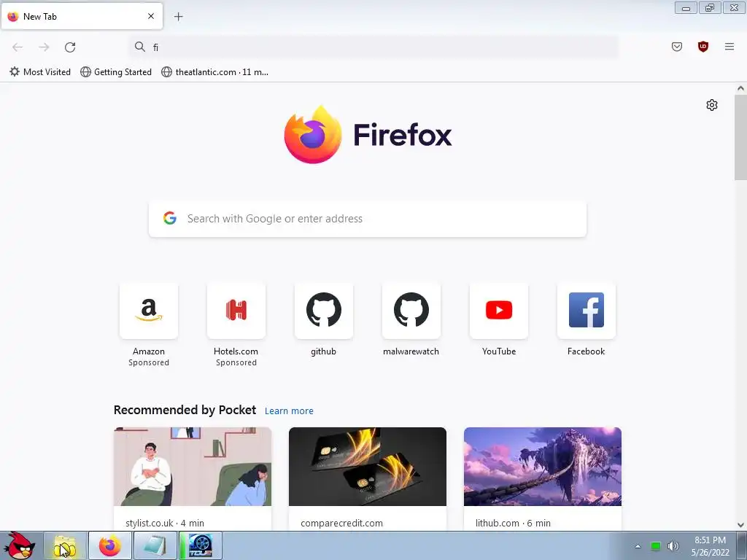
Task: Open the notepad taskbar icon
Action: [x=155, y=546]
